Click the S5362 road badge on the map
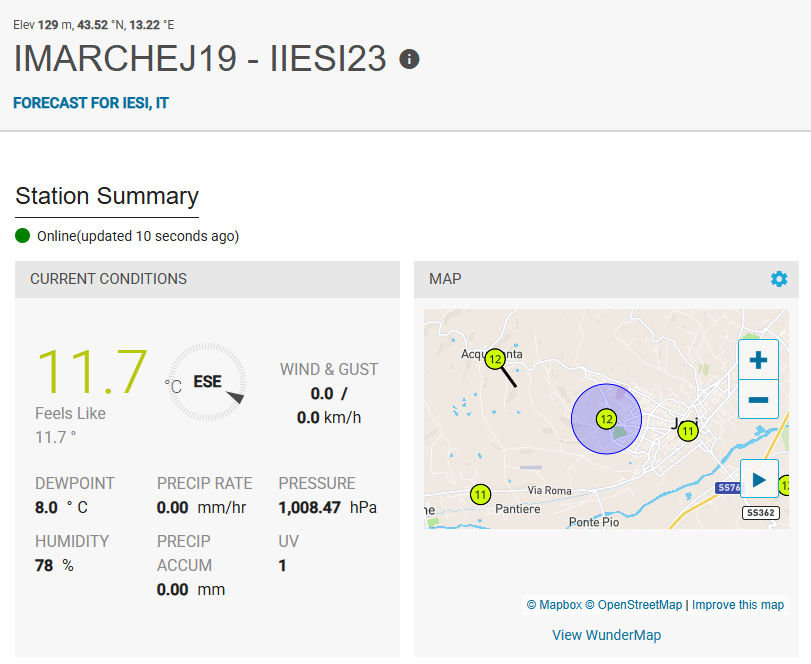 (x=760, y=513)
